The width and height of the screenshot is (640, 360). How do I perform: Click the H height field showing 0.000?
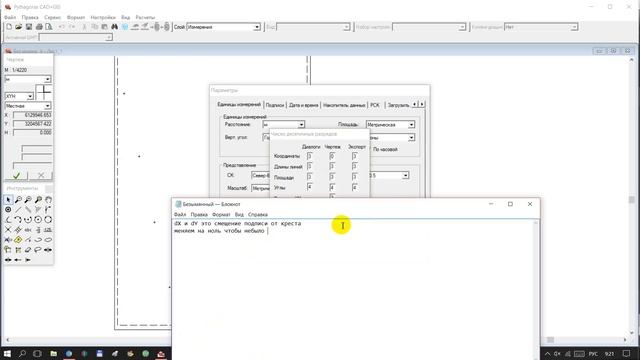pyautogui.click(x=32, y=133)
